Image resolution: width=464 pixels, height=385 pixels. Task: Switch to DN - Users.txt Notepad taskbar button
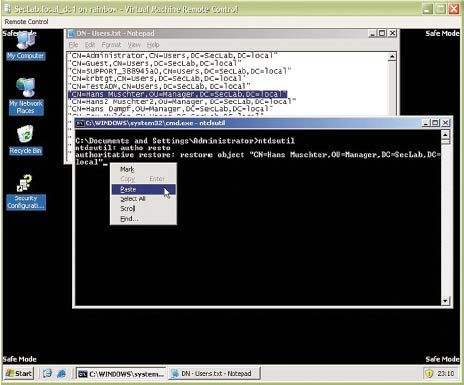[214, 374]
